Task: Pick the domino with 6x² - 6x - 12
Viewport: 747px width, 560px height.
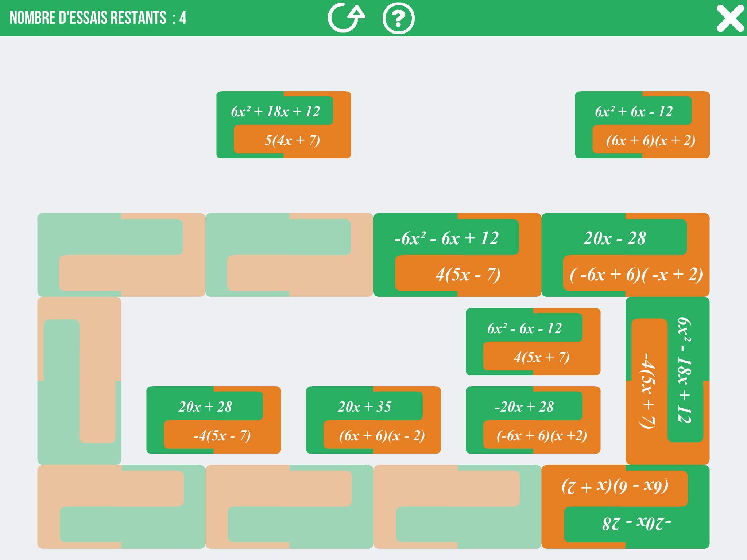Action: pos(533,342)
